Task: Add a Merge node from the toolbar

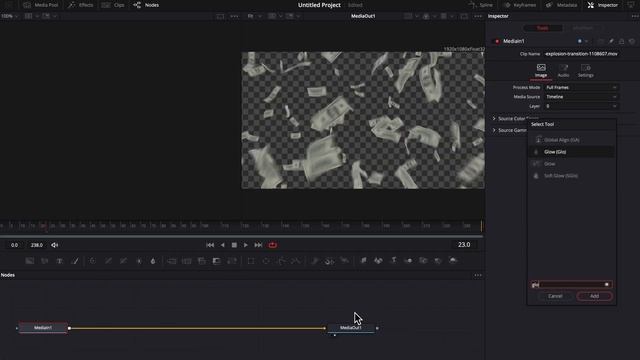Action: click(172, 261)
